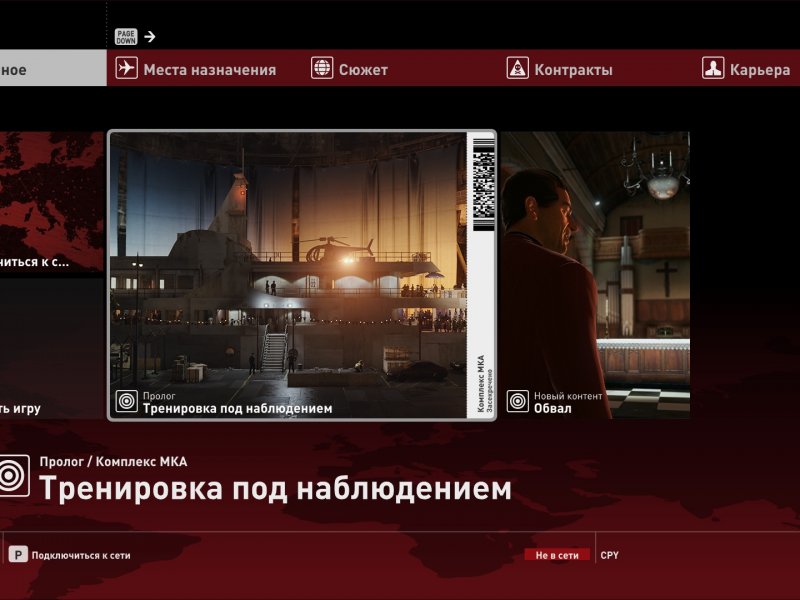Click the PAGE DOWN key icon
Image resolution: width=800 pixels, height=600 pixels.
[x=126, y=37]
